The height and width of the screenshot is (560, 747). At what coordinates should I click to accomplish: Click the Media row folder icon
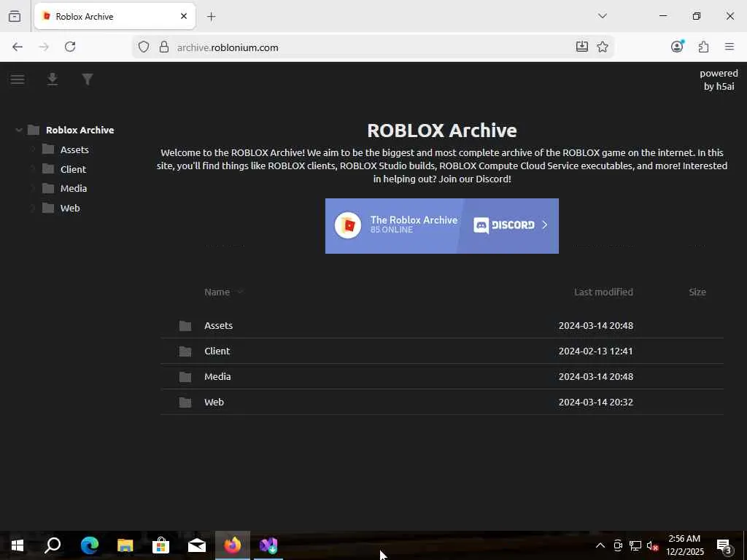pyautogui.click(x=185, y=377)
